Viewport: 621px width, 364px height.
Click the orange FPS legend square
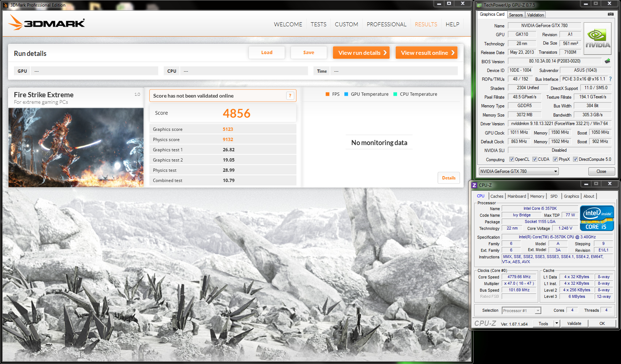point(328,94)
